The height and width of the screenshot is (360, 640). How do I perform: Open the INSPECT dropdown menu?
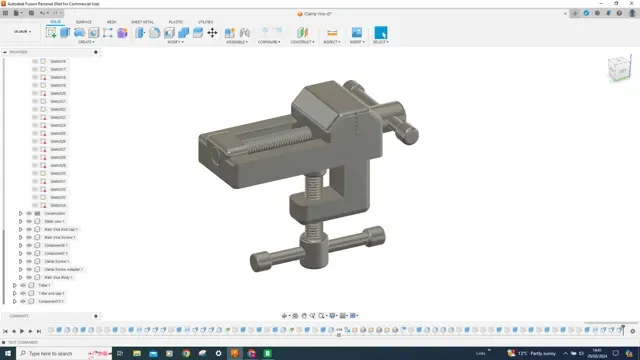[x=332, y=42]
